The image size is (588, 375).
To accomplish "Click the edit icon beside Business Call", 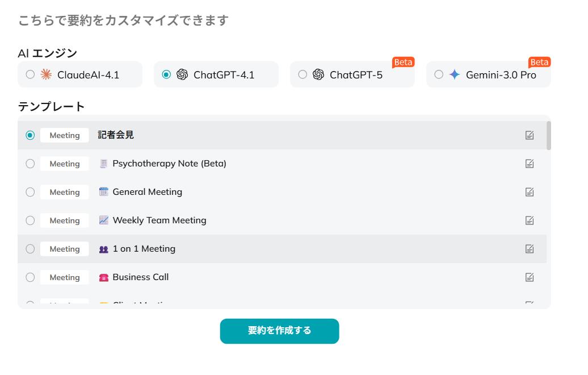I will click(530, 277).
